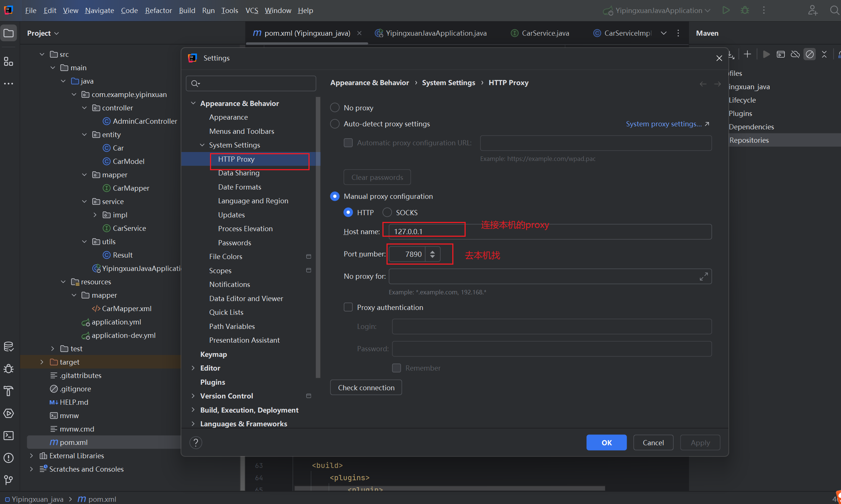Click the Check connection button

[x=366, y=388]
